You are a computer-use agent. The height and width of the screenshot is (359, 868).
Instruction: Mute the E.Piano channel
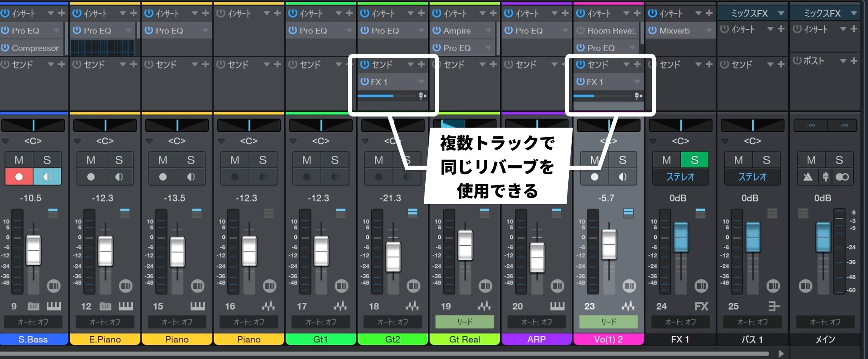(x=91, y=160)
